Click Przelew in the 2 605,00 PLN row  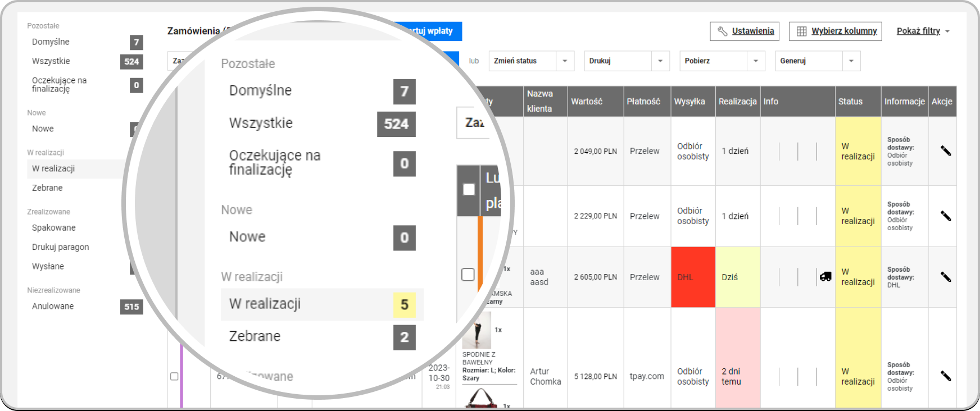pos(645,277)
